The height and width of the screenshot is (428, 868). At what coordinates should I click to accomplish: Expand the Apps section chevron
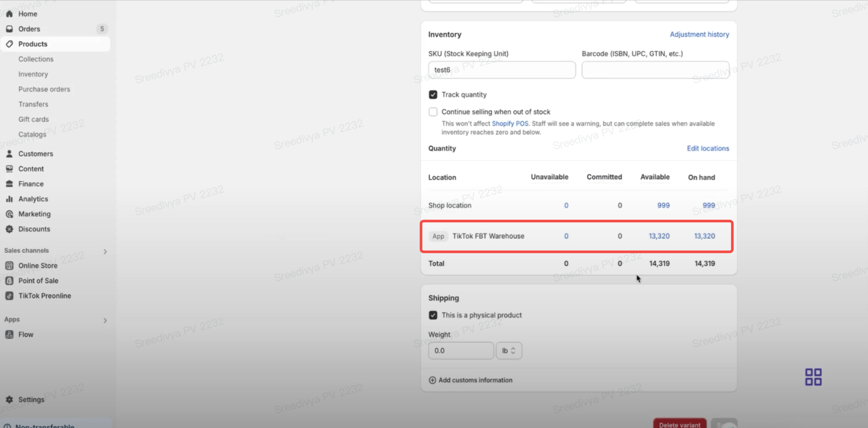click(105, 320)
